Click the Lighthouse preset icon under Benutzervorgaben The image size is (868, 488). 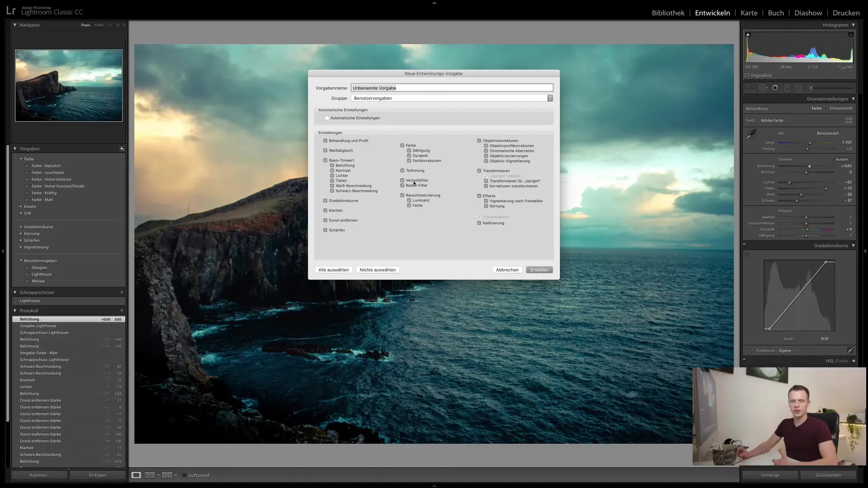(x=27, y=275)
